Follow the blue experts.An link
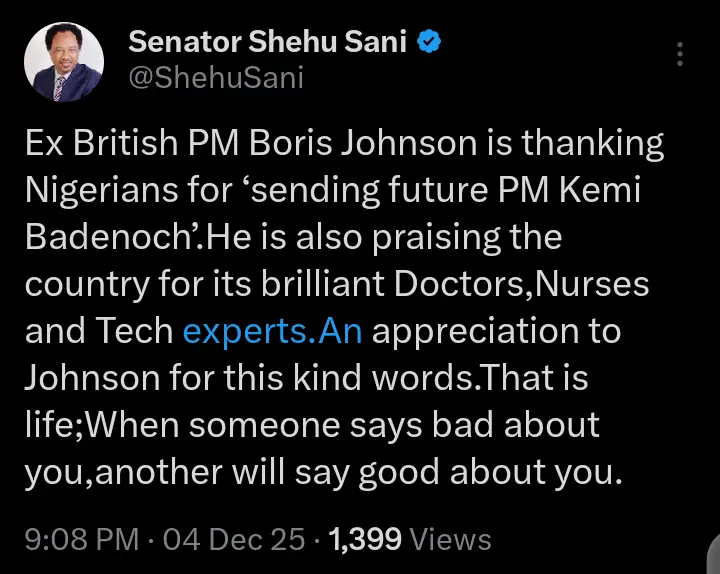 [271, 330]
